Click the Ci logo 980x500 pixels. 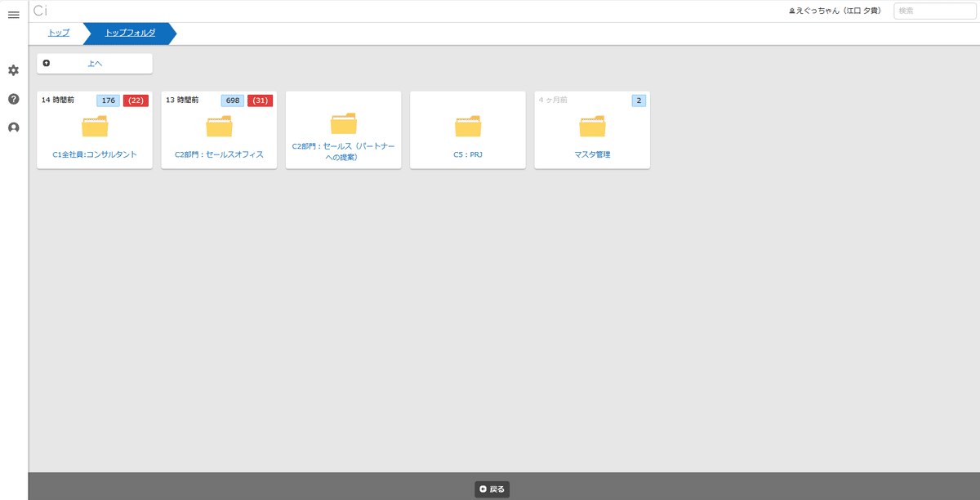(40, 11)
